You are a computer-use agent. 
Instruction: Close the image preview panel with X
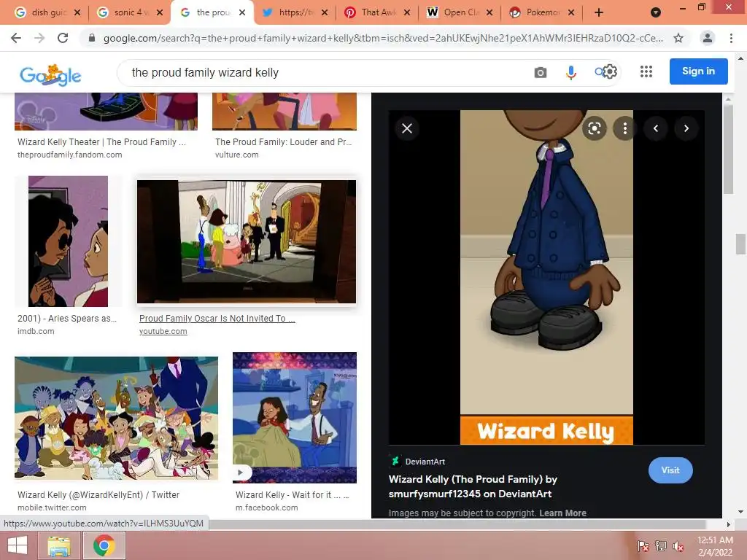407,128
